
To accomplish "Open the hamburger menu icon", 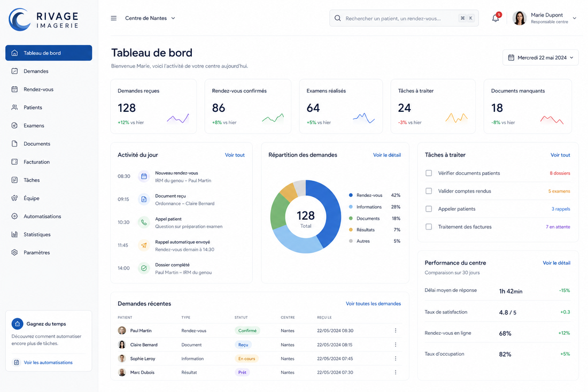I will point(114,18).
